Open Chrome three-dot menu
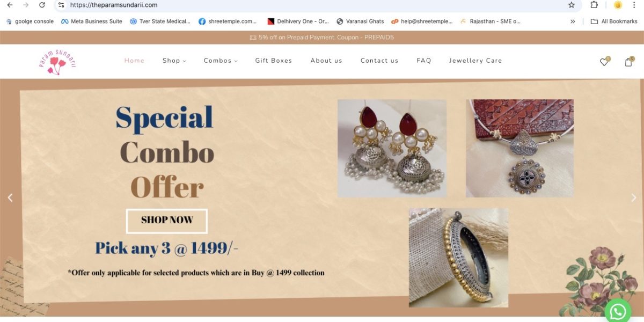This screenshot has width=644, height=322. [635, 5]
